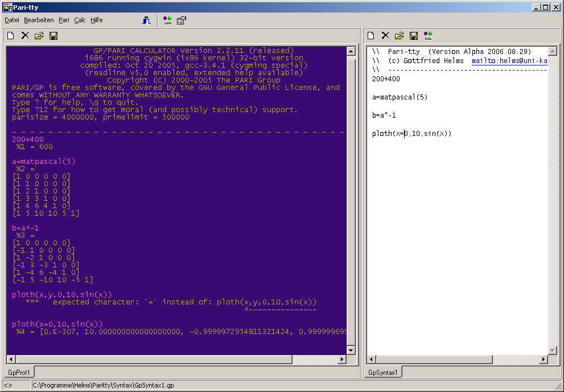The height and width of the screenshot is (392, 564).
Task: Open folder icon in right syntax toolbar
Action: (x=400, y=36)
